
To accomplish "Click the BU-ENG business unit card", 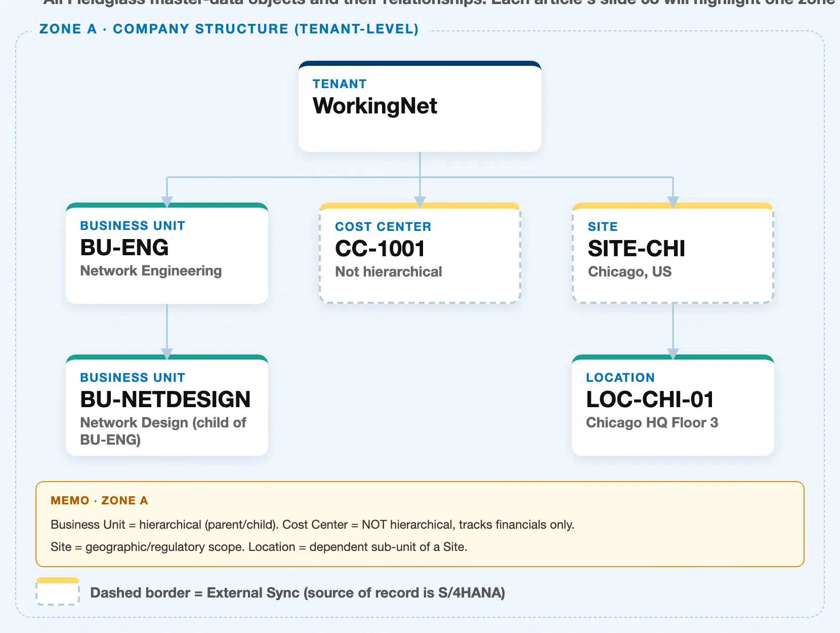I will point(167,253).
